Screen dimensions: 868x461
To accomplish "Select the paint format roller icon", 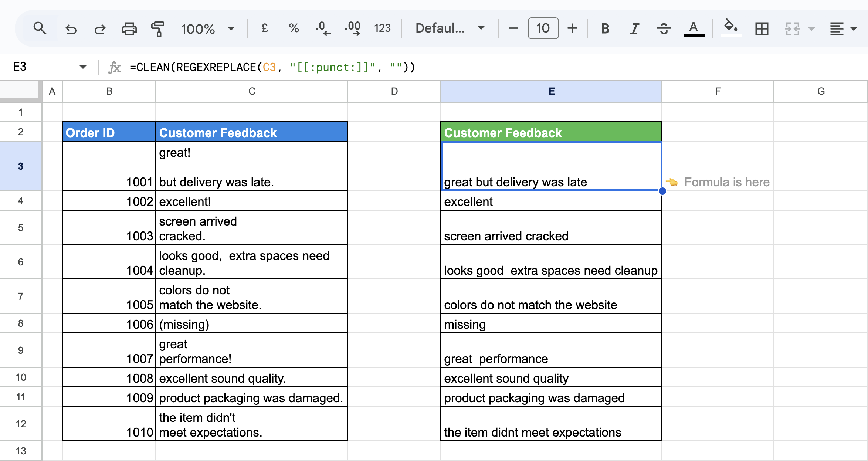I will click(x=158, y=28).
